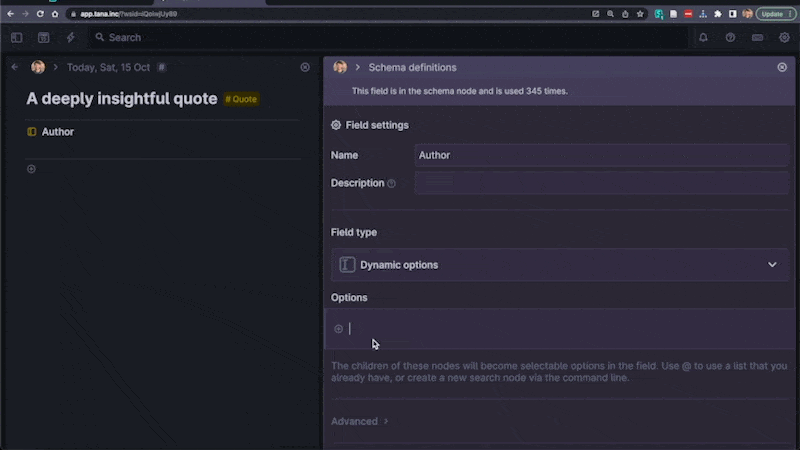
Task: Bookmark this page with the star
Action: click(640, 14)
